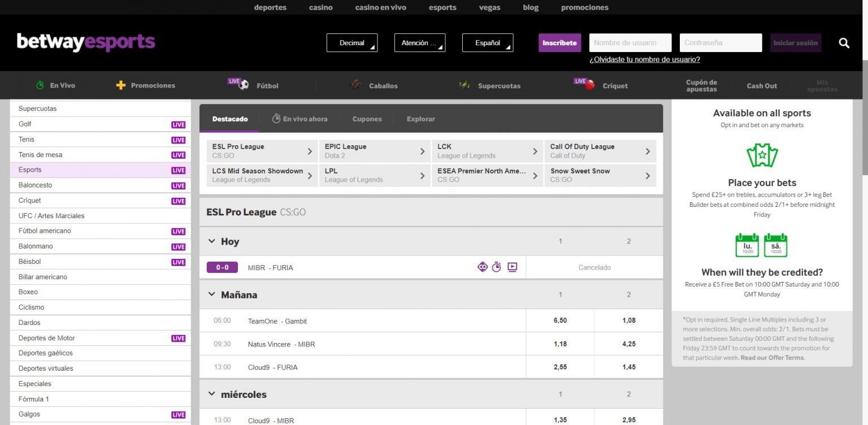Click the Nombre de usuario field
Screen dimensions: 868x425
(x=631, y=43)
